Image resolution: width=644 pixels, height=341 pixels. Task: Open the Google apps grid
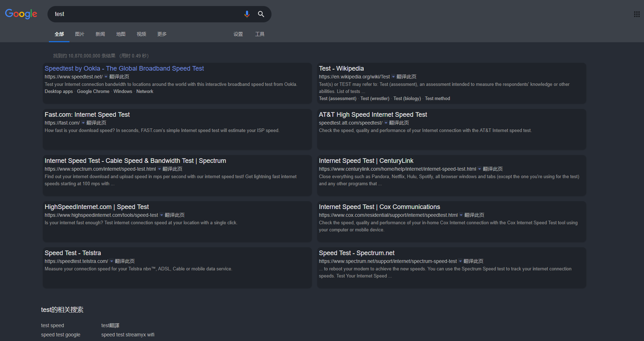(x=637, y=14)
